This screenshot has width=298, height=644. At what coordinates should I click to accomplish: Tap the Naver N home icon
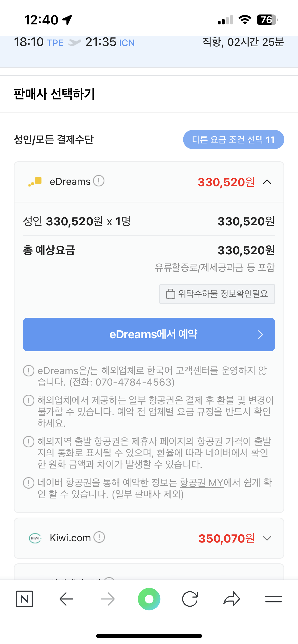(x=24, y=599)
